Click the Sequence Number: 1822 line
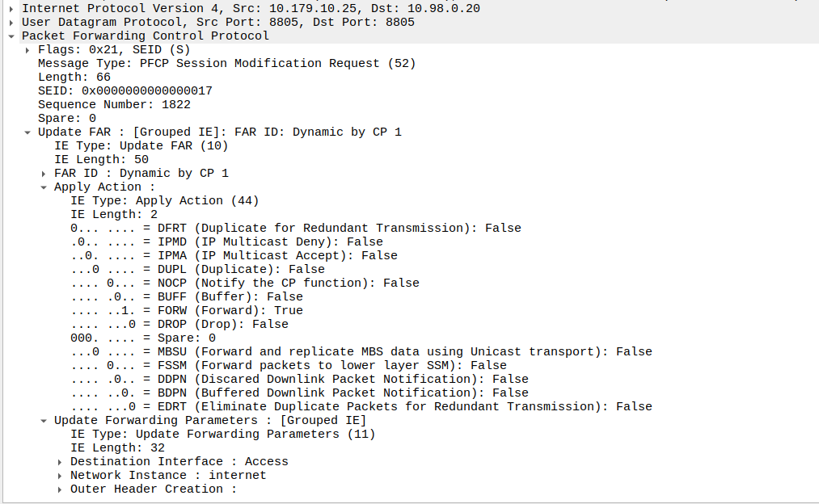 (x=114, y=104)
